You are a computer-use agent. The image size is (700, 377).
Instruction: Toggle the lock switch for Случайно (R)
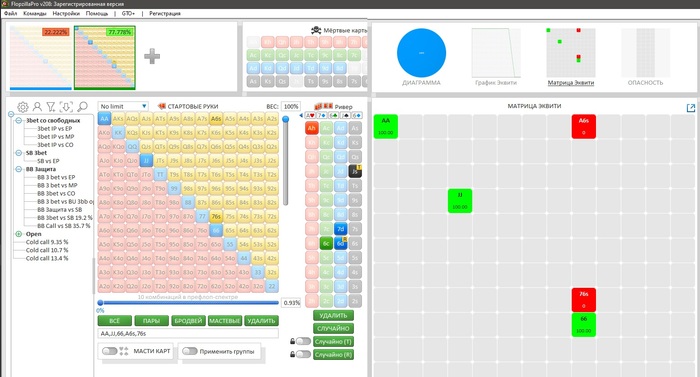pos(303,355)
